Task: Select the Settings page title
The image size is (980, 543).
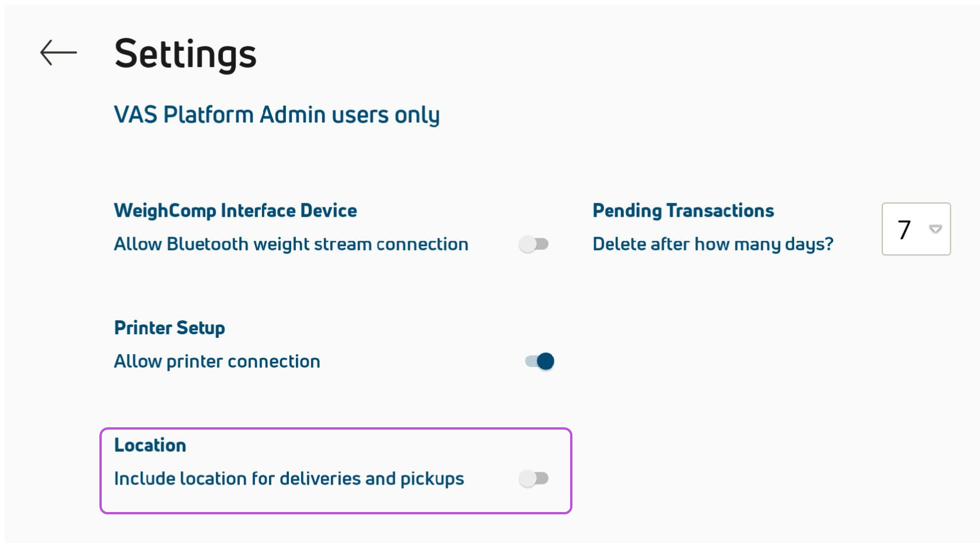Action: click(185, 54)
